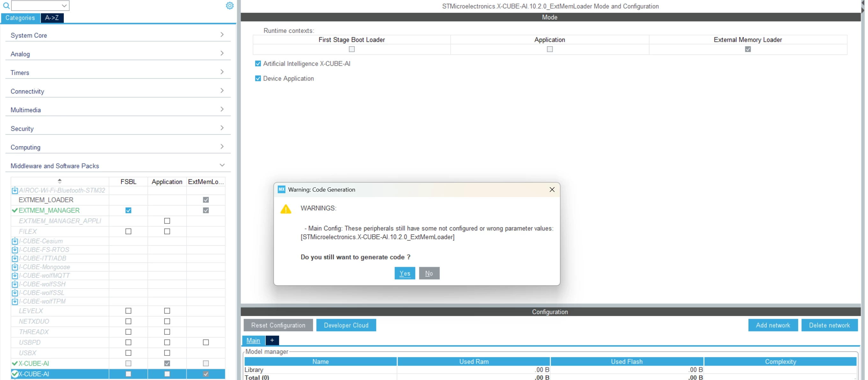Toggle NETXDUO FSBL checkbox
Viewport: 868px width, 380px height.
(129, 321)
